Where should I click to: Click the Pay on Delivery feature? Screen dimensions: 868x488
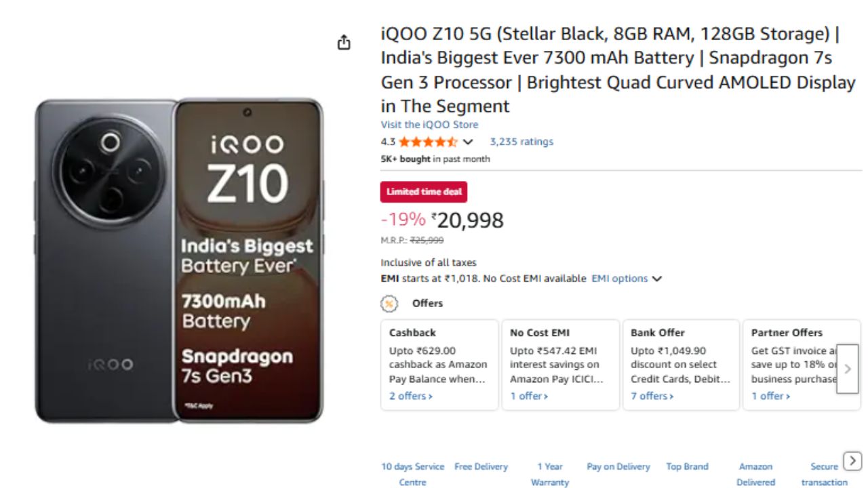pyautogui.click(x=618, y=466)
